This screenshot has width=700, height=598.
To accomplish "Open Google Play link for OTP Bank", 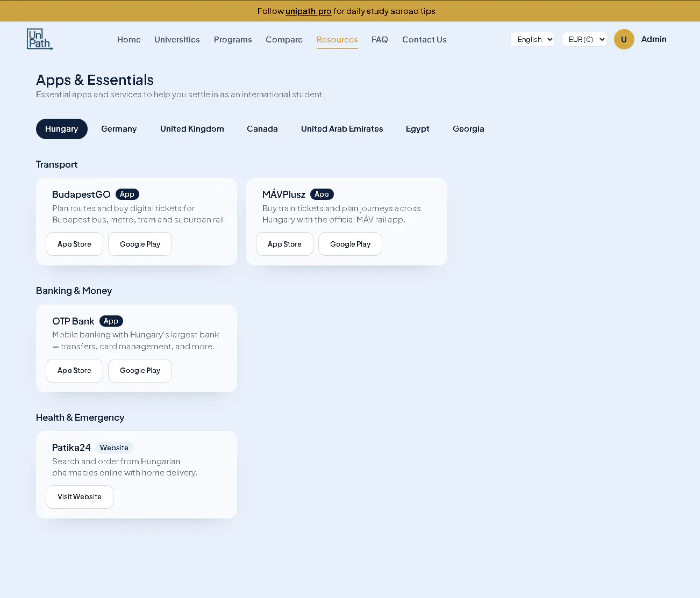I will (140, 371).
